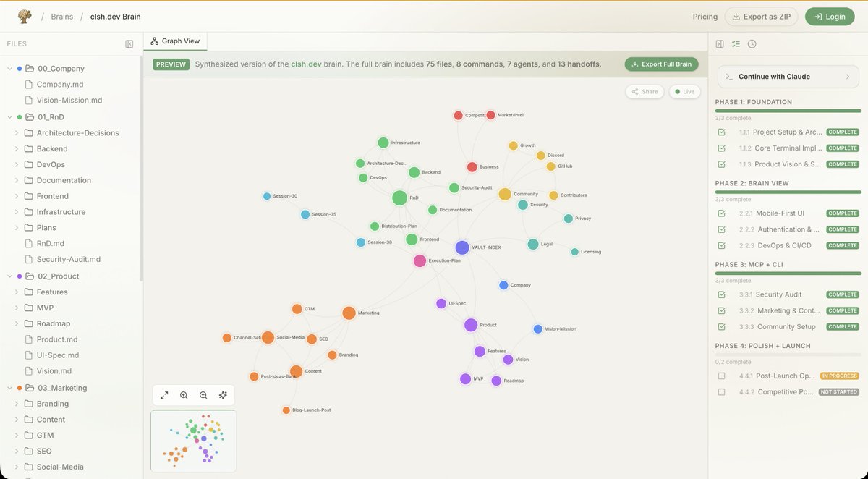Uncheck 1.1.1 Project Setup task checkbox
This screenshot has width=868, height=479.
pos(721,132)
